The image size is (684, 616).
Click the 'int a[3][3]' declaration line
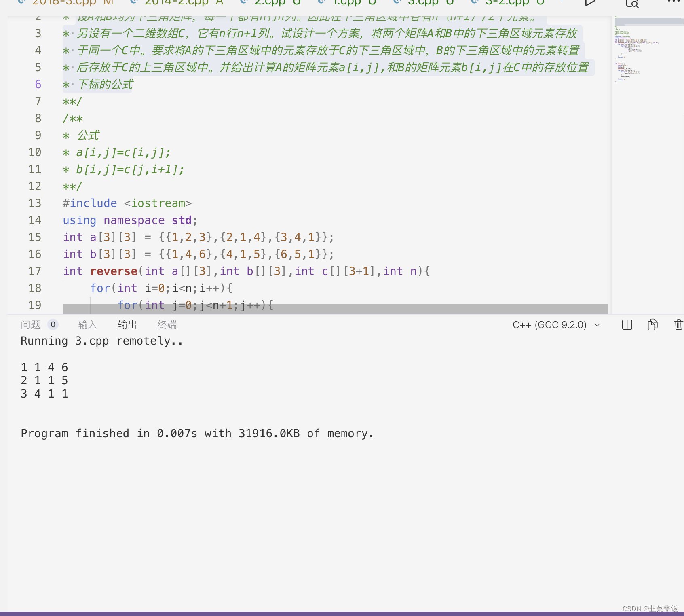[x=198, y=237]
